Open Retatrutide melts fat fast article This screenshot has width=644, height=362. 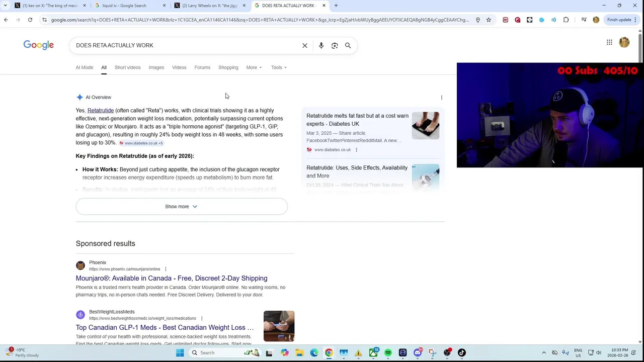(x=357, y=120)
